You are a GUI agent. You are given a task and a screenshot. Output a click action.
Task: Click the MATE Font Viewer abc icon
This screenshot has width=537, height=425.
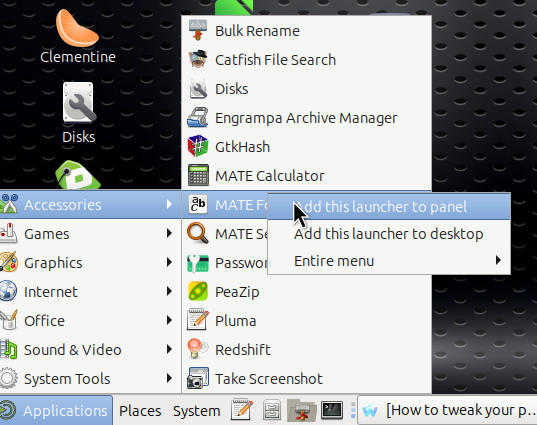(198, 204)
